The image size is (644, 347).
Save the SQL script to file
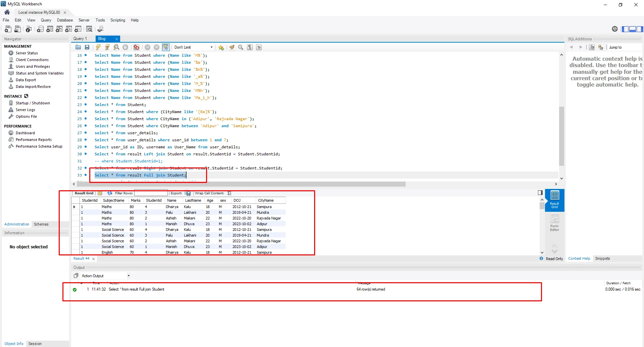(87, 47)
